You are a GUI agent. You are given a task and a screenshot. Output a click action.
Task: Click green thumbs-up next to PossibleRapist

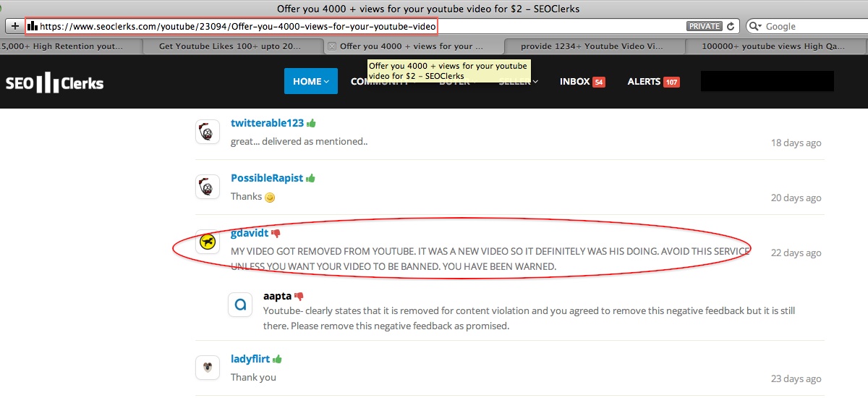click(x=310, y=178)
